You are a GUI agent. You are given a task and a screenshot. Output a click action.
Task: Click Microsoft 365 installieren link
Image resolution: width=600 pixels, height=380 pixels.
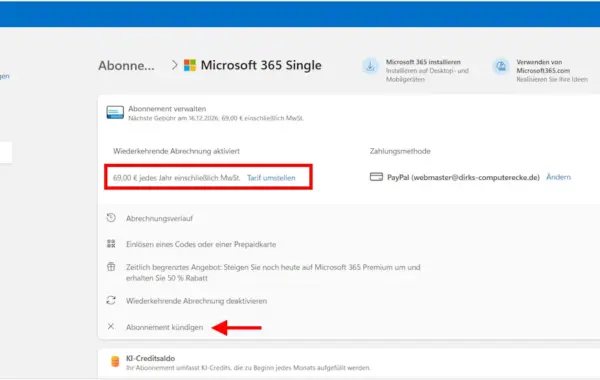(x=423, y=62)
